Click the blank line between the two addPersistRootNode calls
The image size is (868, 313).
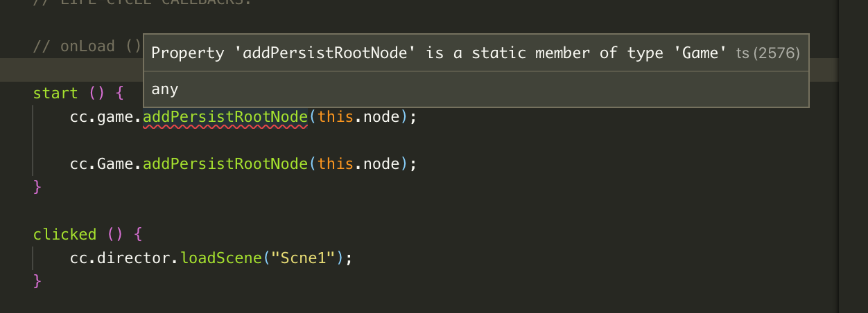pos(208,141)
